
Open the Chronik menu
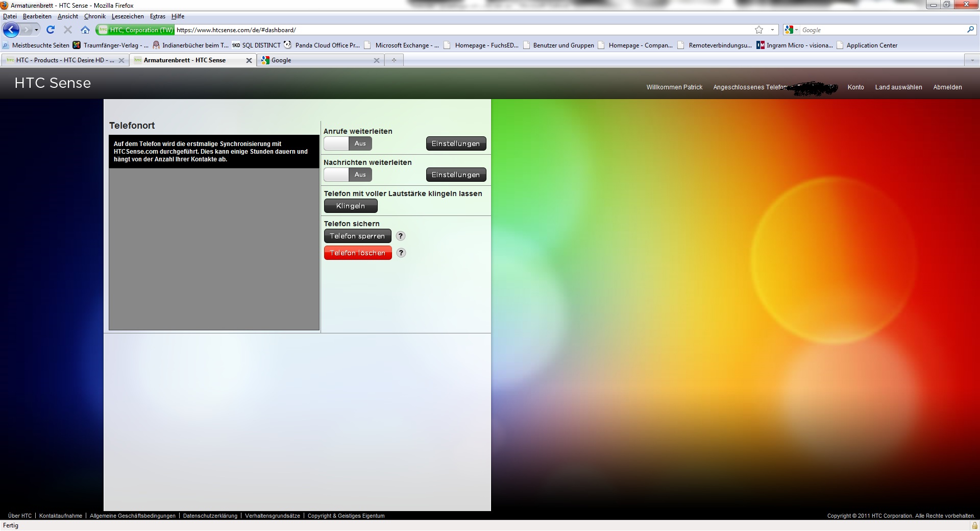coord(95,16)
